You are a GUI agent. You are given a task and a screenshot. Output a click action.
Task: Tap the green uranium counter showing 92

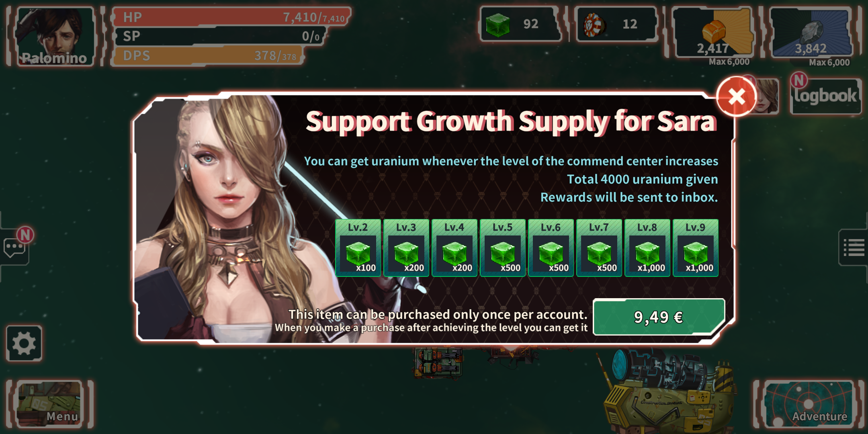521,24
